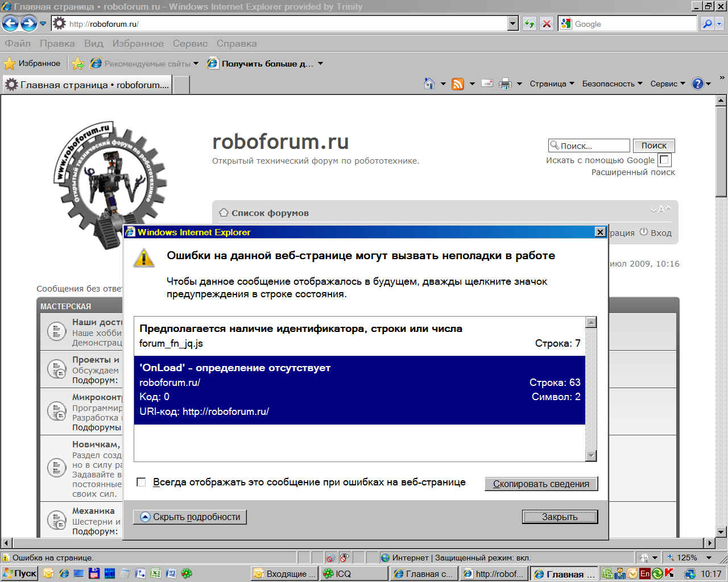
Task: Click the Outlook icon in Quick Launch
Action: pos(48,573)
